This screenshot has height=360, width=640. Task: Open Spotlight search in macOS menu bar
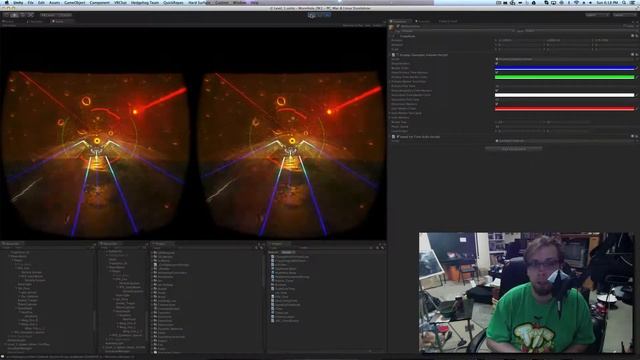tap(624, 2)
